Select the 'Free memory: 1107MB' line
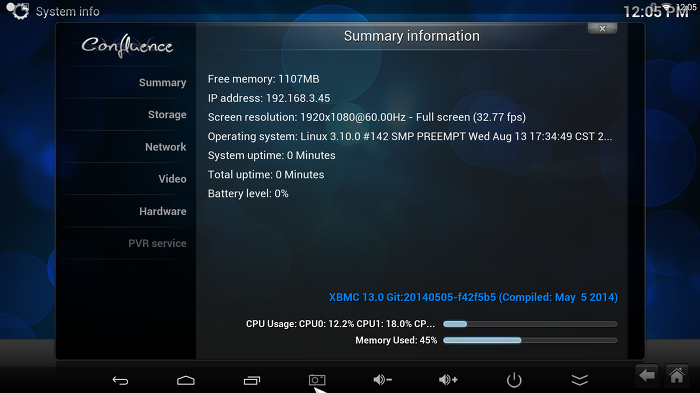Screen dimensions: 700x393 (x=263, y=79)
